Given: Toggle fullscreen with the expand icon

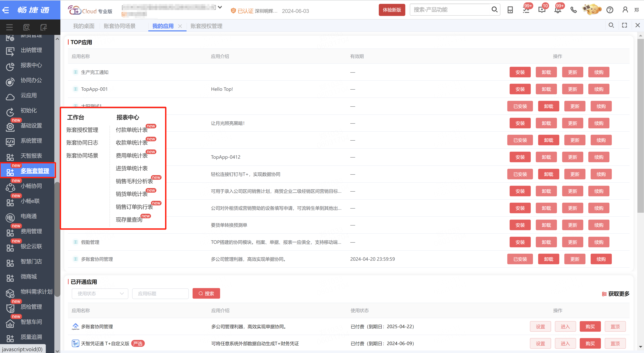Looking at the screenshot, I should point(625,25).
